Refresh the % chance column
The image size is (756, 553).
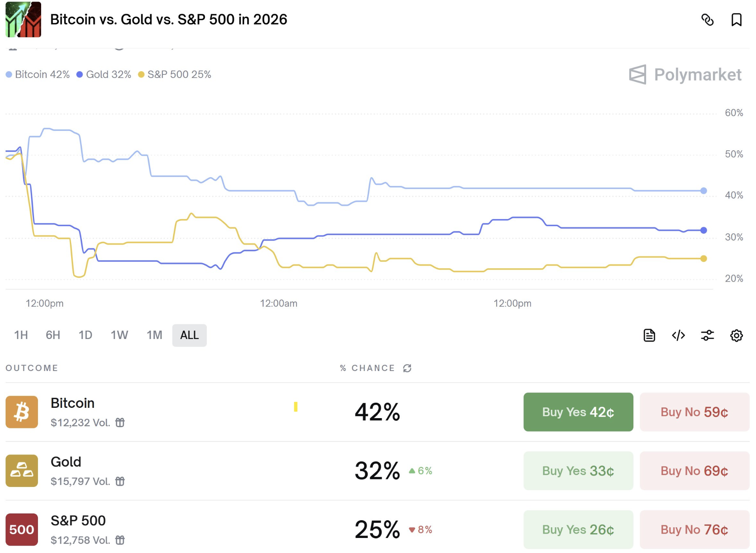(x=407, y=368)
